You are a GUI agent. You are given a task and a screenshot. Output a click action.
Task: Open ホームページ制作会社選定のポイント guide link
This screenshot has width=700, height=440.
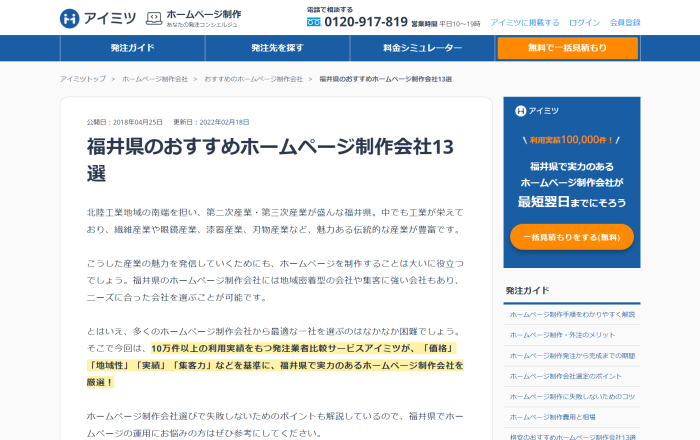(565, 376)
